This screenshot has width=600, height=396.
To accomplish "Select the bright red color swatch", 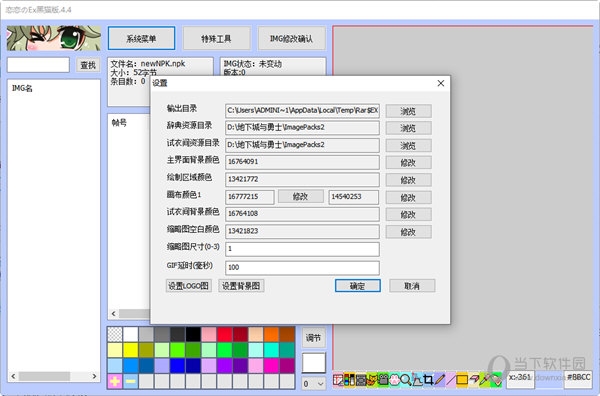I will click(x=225, y=334).
